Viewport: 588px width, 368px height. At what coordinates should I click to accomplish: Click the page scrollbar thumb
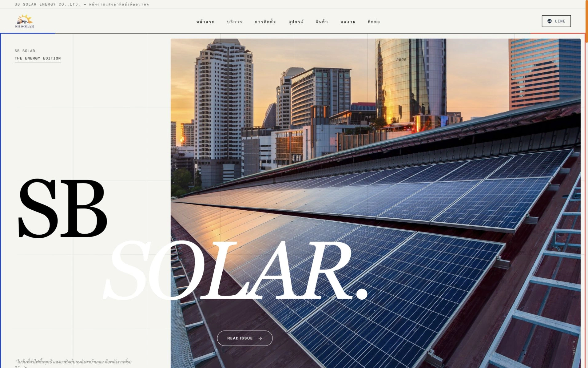point(586,22)
